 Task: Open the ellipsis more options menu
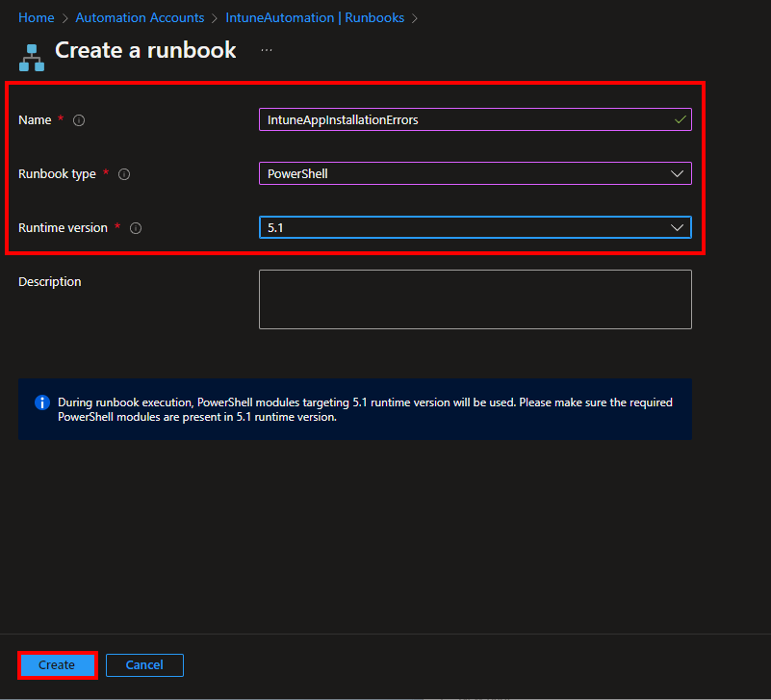[267, 50]
